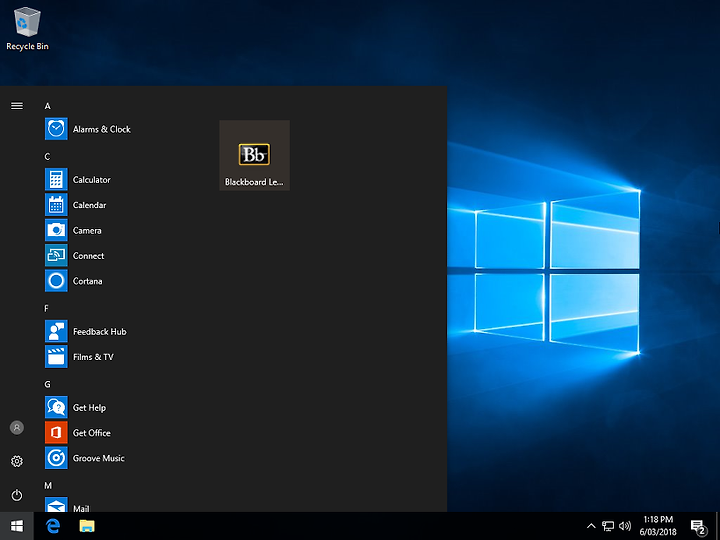Open the Connect app icon
This screenshot has width=720, height=540.
[56, 255]
